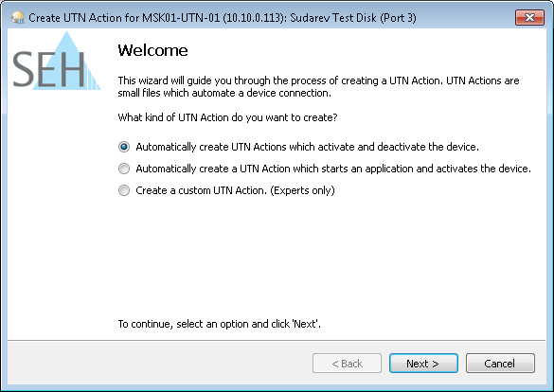Close the Create UTN Action wizard window
The height and width of the screenshot is (392, 554).
(529, 17)
